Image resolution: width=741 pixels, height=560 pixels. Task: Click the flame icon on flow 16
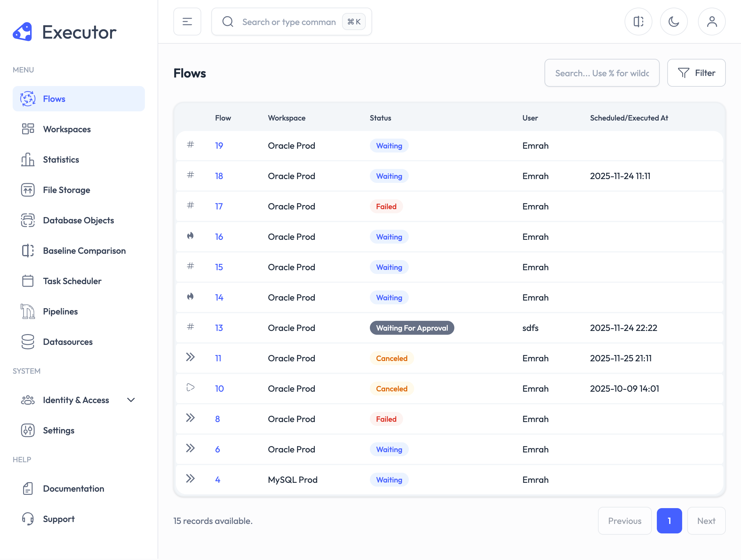pyautogui.click(x=190, y=236)
